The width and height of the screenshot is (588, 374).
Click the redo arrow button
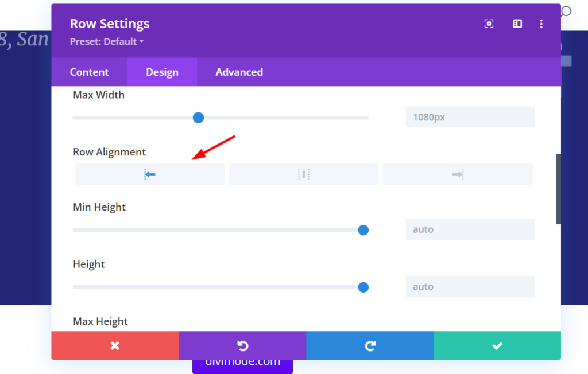point(370,345)
